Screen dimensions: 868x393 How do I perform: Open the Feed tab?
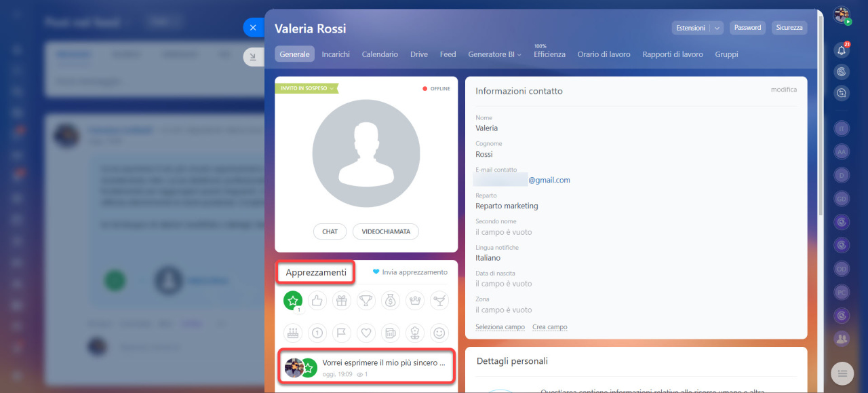point(448,54)
